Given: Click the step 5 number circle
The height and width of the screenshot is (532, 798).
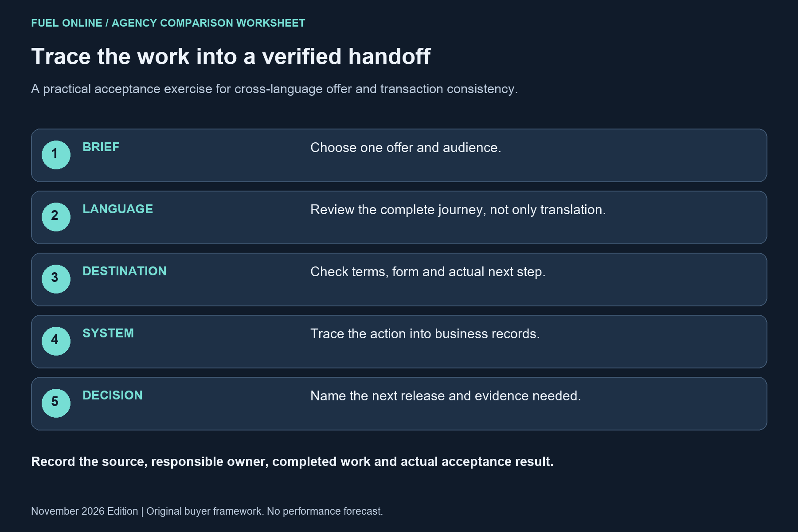Looking at the screenshot, I should (56, 403).
